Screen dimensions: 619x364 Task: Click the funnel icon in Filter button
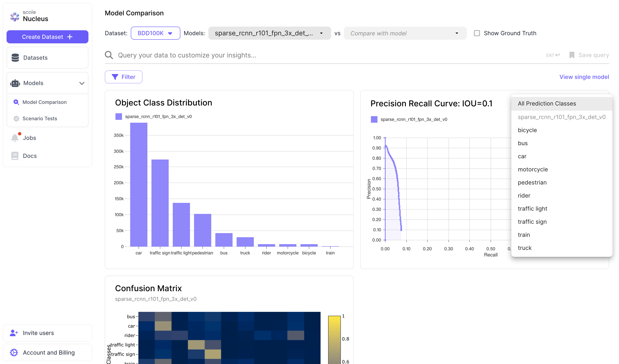[x=115, y=77]
